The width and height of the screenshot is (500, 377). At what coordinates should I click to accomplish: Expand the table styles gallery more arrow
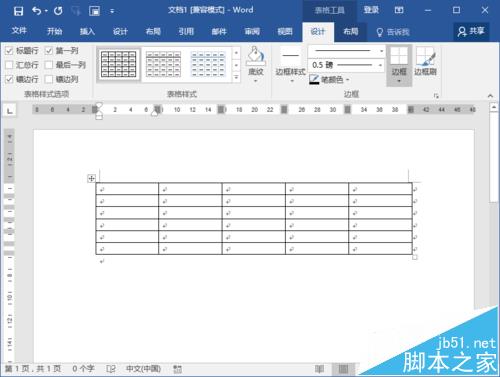click(x=236, y=77)
